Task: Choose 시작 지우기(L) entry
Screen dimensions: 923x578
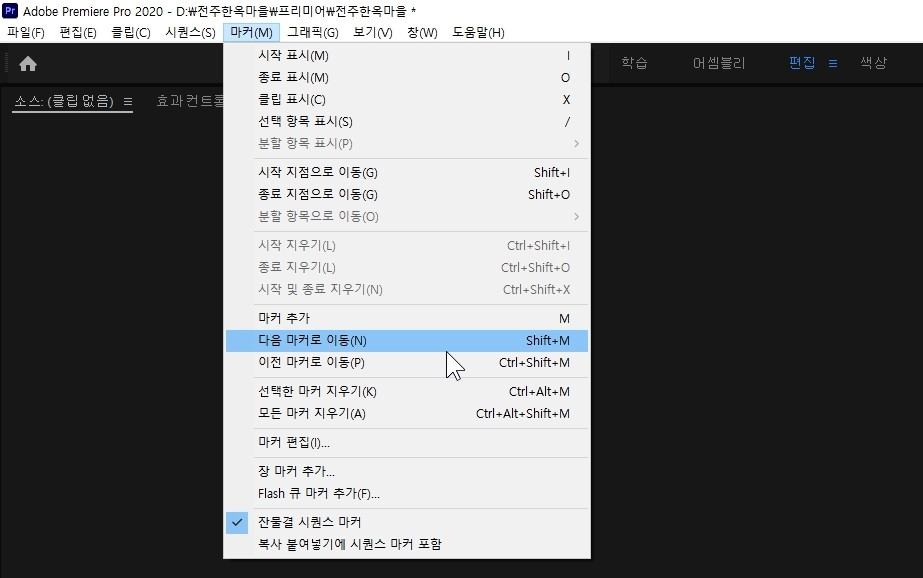Action: coord(407,245)
